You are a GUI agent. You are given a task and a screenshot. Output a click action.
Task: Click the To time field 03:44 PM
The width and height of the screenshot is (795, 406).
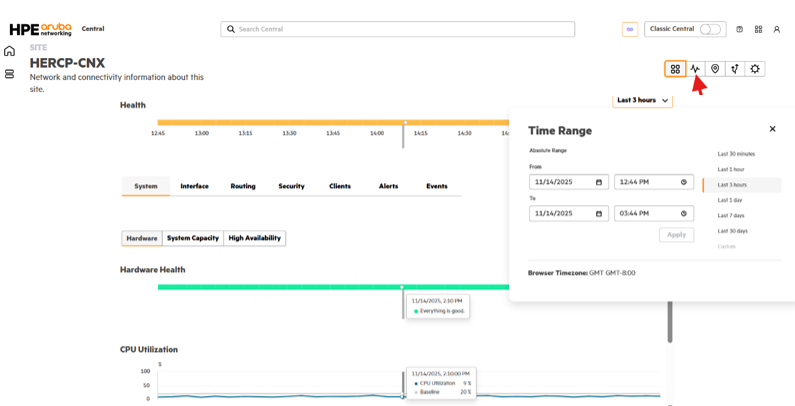pos(654,213)
